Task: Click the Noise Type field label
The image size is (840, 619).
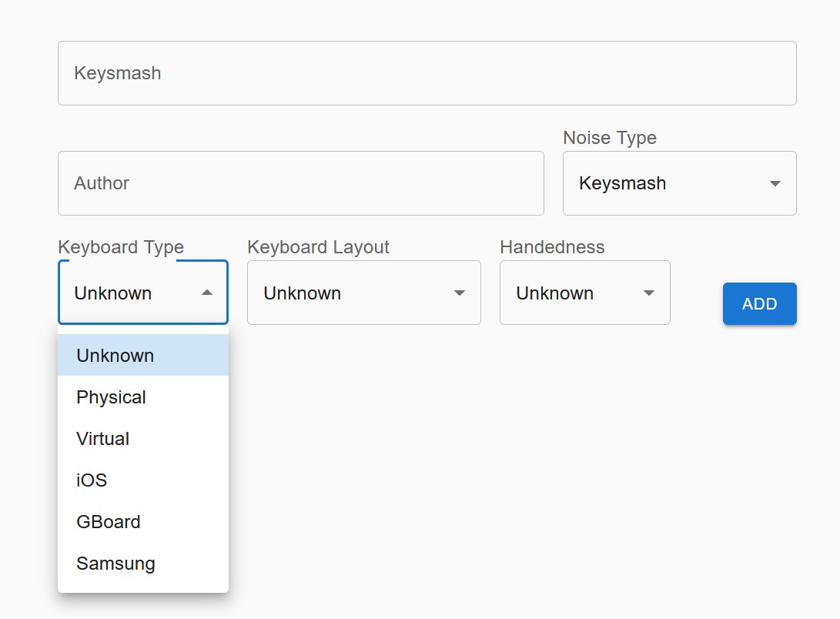Action: pyautogui.click(x=610, y=138)
